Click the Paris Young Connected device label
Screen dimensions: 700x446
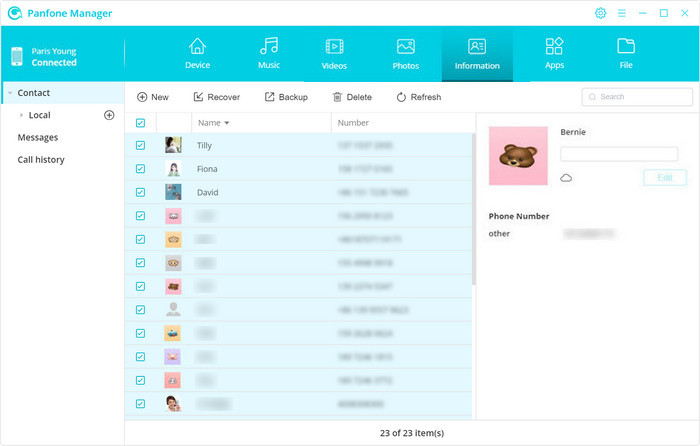[x=54, y=57]
